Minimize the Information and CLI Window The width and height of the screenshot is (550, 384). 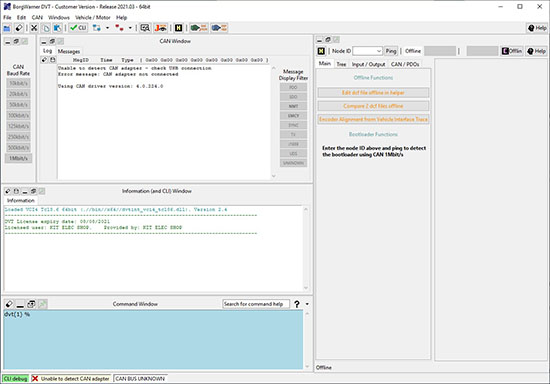pos(25,191)
